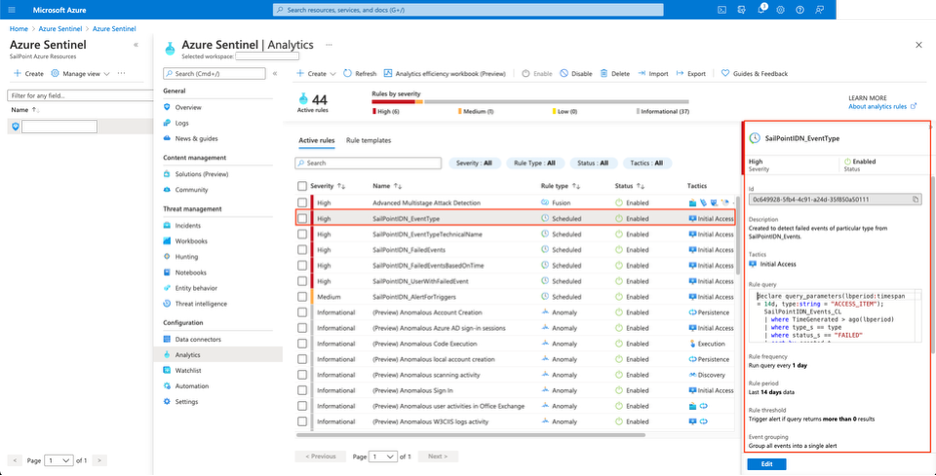Click the Edit button in the details pane
Viewport: 936px width, 476px height.
(x=766, y=464)
